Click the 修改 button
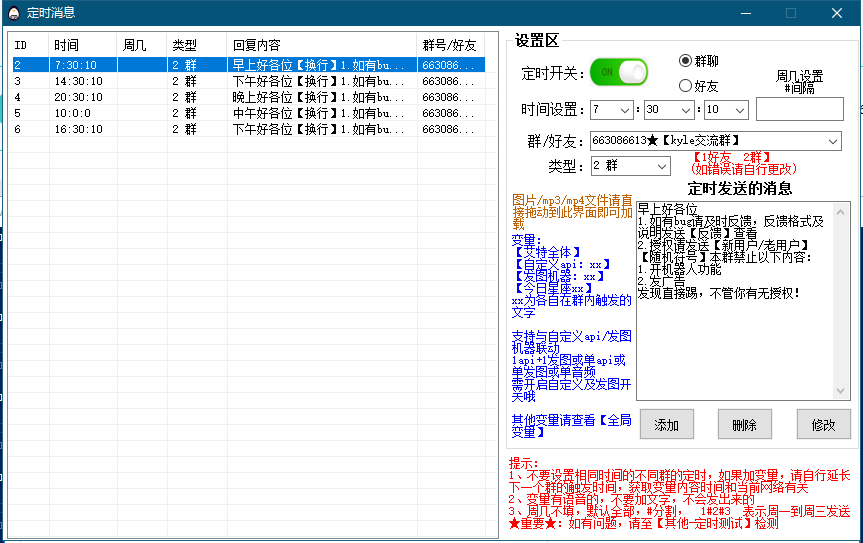This screenshot has height=543, width=863. 823,424
